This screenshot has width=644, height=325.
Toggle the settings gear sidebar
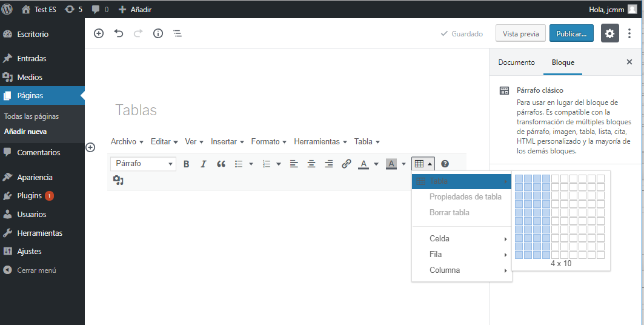click(609, 33)
